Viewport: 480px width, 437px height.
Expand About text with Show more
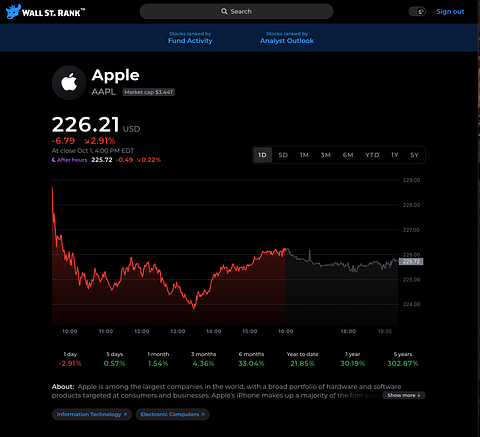click(404, 395)
